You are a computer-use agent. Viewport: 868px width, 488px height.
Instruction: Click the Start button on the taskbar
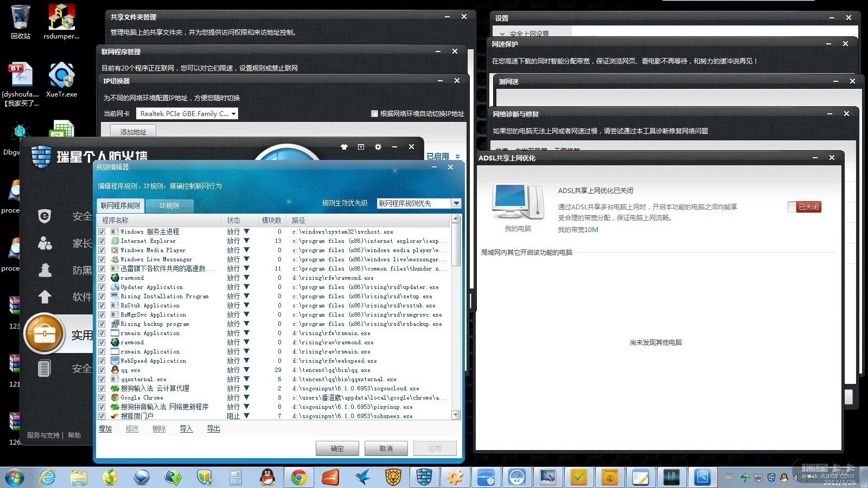[x=15, y=478]
